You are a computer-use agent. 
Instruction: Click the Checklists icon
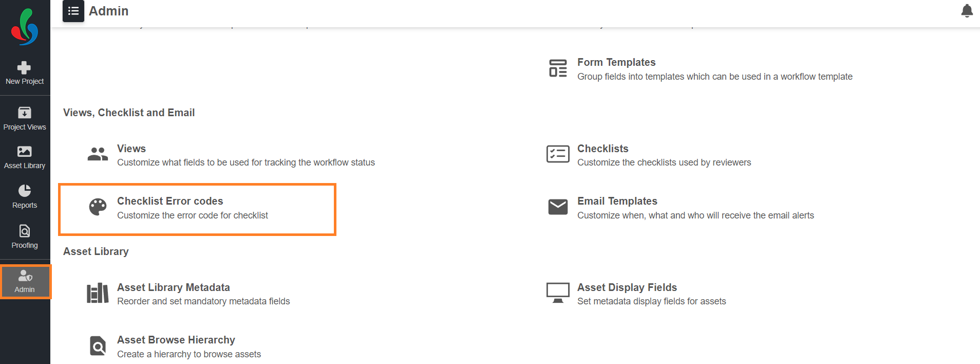pos(558,154)
